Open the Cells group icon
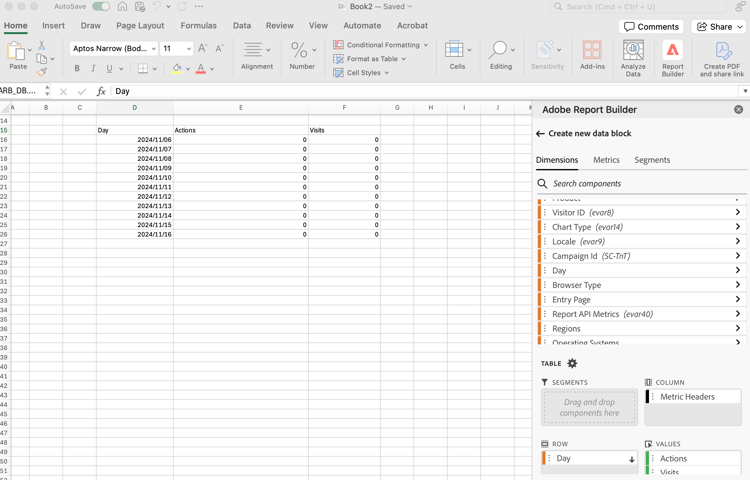 point(454,50)
